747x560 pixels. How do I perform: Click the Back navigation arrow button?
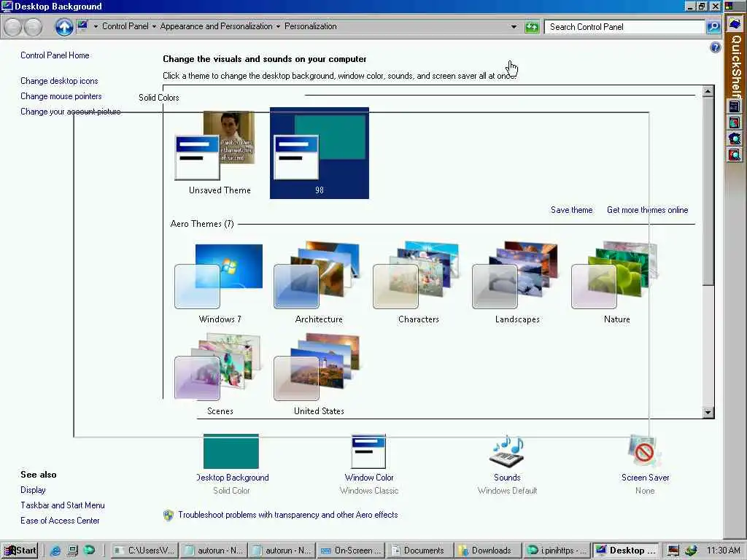[13, 27]
